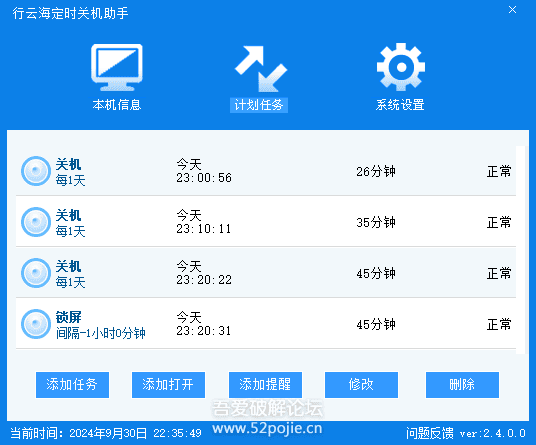Open the 本机信息 monitor icon
Viewport: 536px width, 445px height.
(117, 67)
